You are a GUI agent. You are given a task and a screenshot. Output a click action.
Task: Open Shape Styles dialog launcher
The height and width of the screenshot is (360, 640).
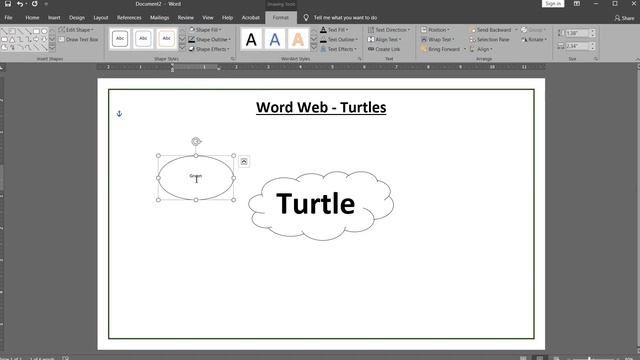coord(233,59)
